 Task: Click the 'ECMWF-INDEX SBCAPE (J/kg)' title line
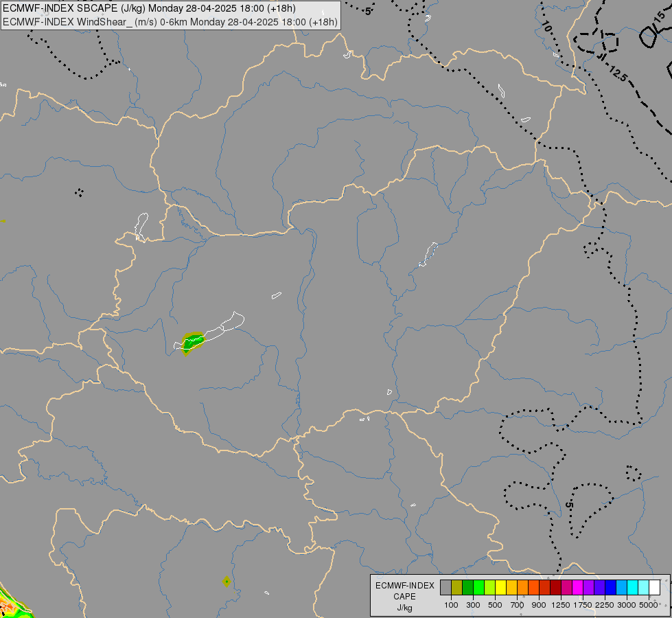(x=149, y=8)
